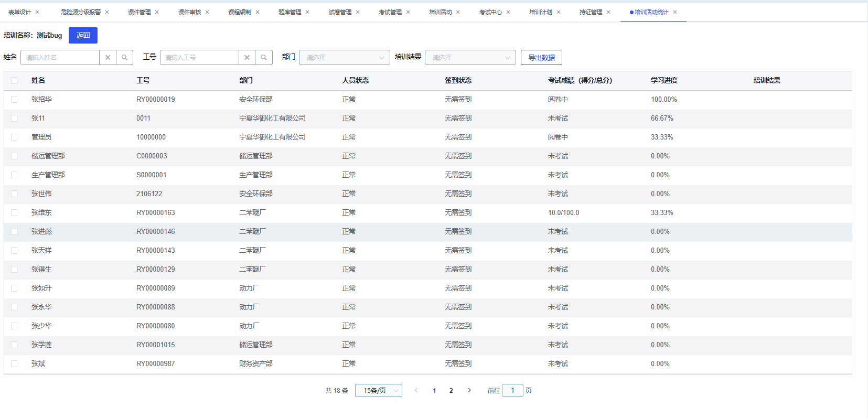
Task: Clear the 姓名 search field
Action: pyautogui.click(x=108, y=58)
